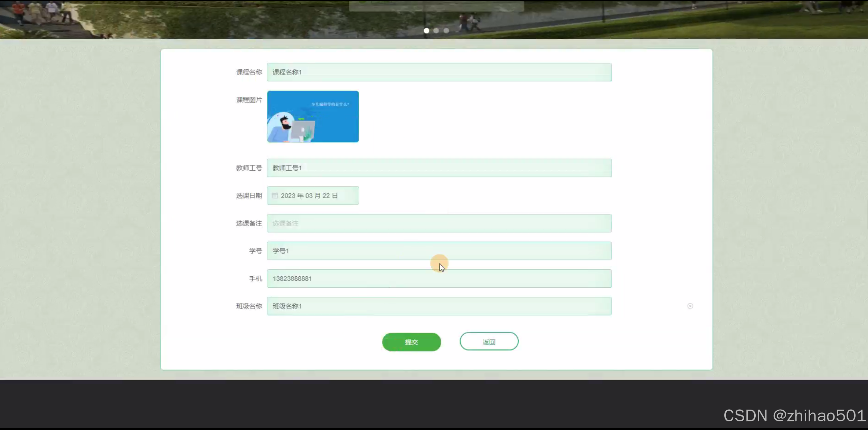Viewport: 868px width, 430px height.
Task: Click the circled X icon beside 班级名称
Action: pyautogui.click(x=690, y=306)
